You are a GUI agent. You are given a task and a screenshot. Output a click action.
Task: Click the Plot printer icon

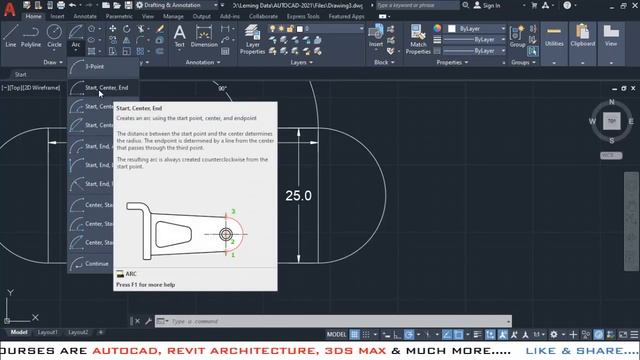[x=61, y=5]
